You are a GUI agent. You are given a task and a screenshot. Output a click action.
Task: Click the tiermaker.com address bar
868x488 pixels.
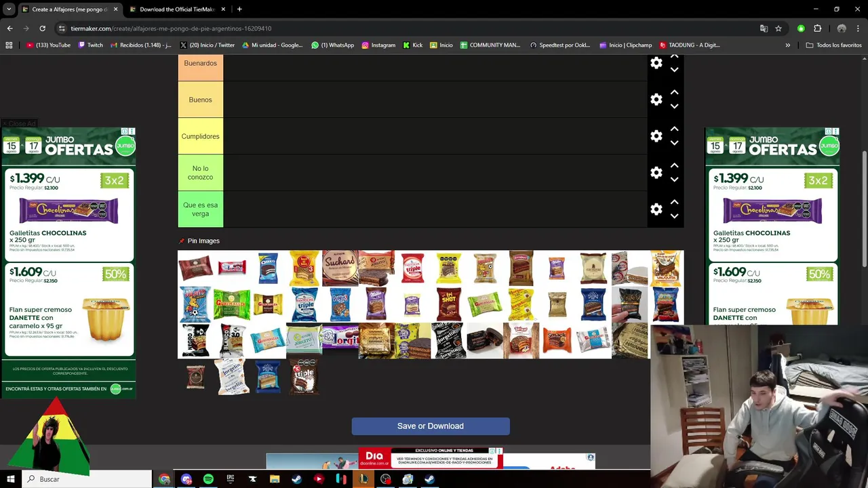[x=407, y=28]
